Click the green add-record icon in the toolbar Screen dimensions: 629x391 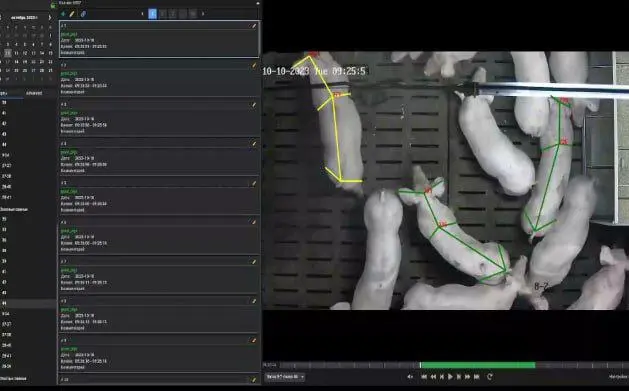[63, 14]
